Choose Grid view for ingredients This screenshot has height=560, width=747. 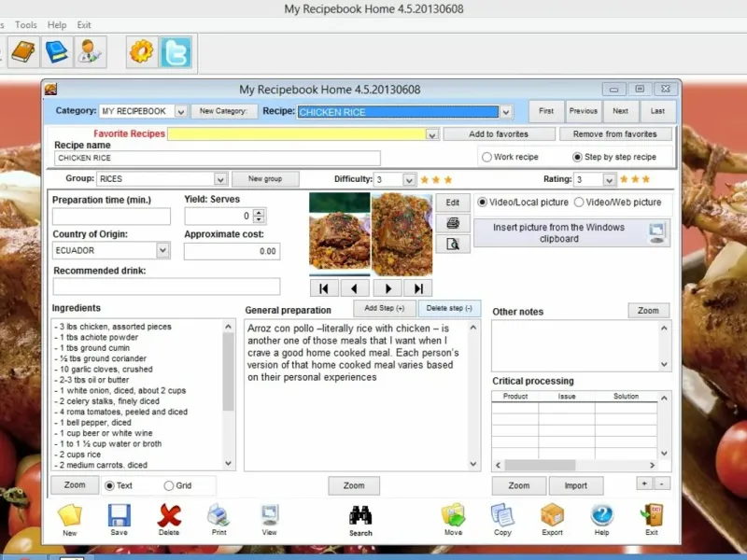point(169,485)
